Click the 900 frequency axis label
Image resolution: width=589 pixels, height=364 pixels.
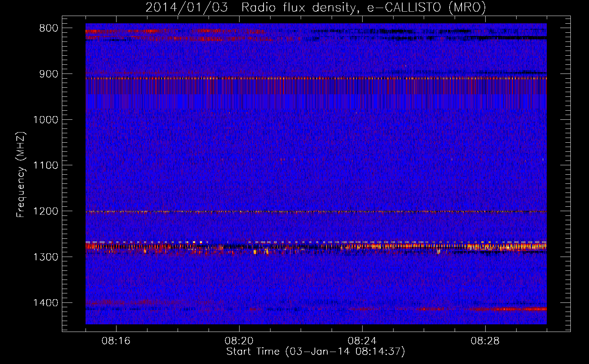tap(49, 74)
